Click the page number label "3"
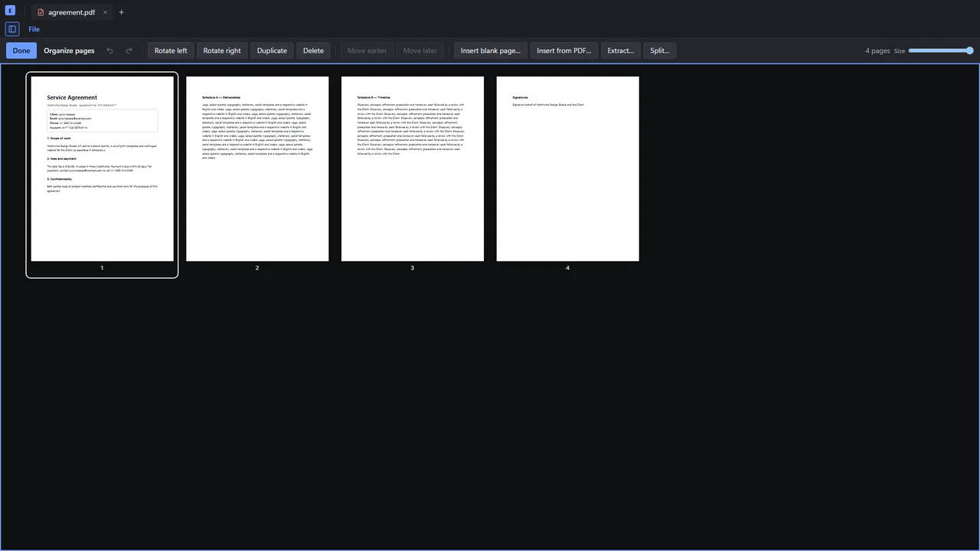The image size is (980, 551). point(412,268)
